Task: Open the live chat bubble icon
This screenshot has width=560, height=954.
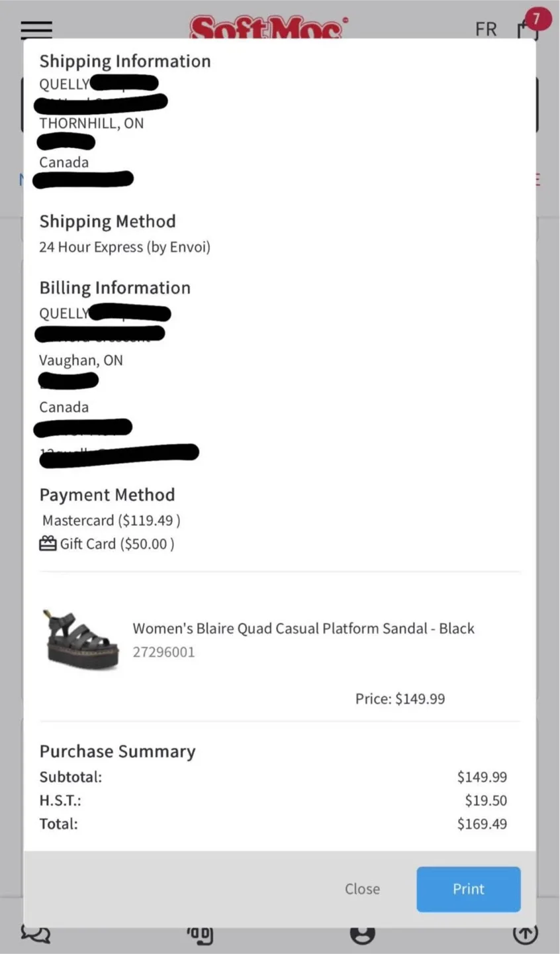Action: point(35,934)
